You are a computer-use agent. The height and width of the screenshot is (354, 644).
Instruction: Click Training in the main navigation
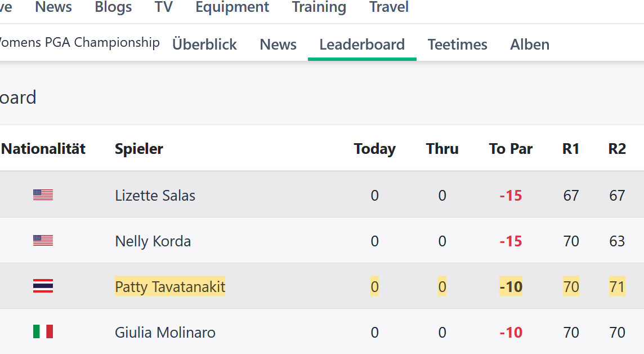point(319,7)
